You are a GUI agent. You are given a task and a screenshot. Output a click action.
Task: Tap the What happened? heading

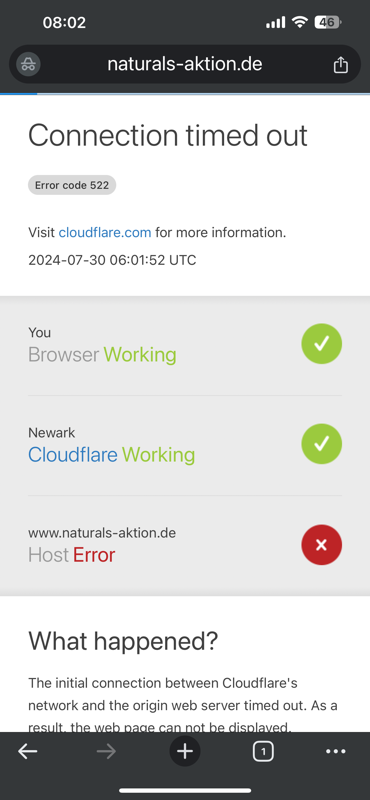123,641
